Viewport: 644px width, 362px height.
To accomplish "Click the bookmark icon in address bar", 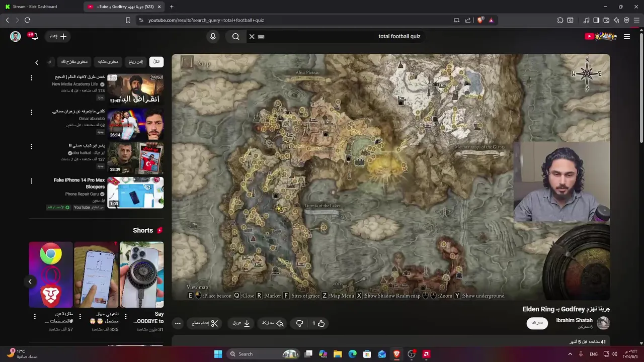I will [128, 20].
